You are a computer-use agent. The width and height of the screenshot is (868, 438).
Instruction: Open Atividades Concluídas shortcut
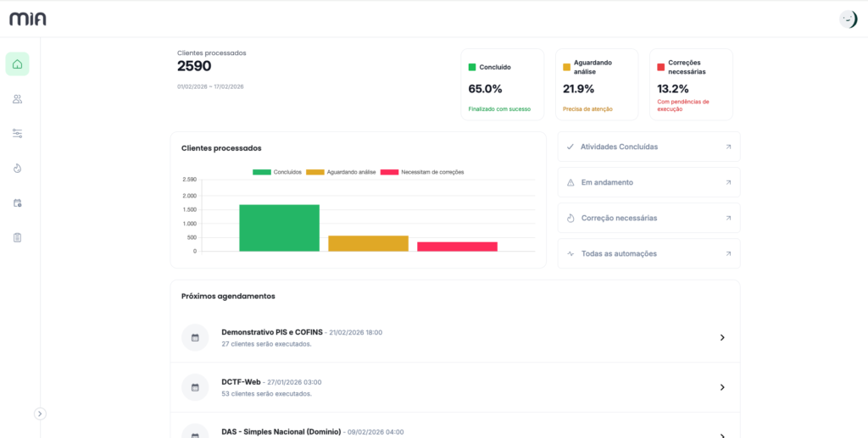tap(648, 147)
